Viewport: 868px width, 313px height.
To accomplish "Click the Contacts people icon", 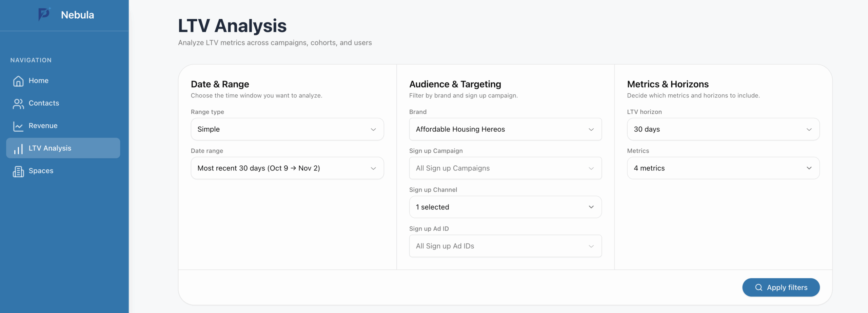I will point(18,104).
